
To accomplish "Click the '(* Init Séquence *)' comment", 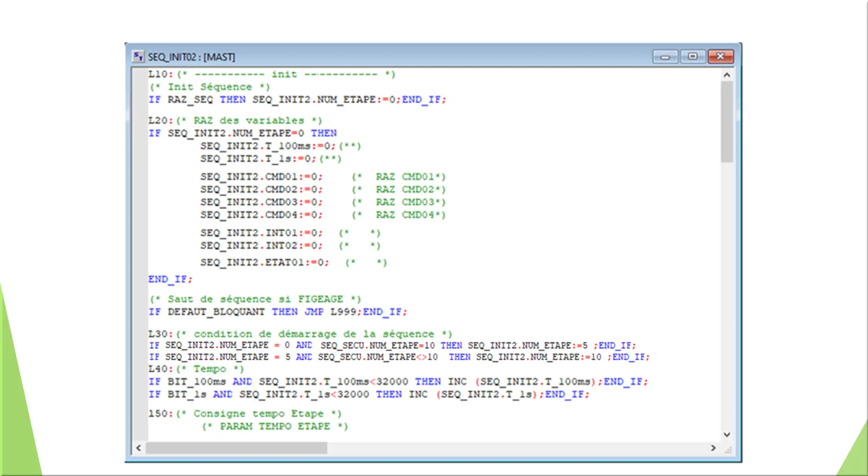I will pos(210,87).
